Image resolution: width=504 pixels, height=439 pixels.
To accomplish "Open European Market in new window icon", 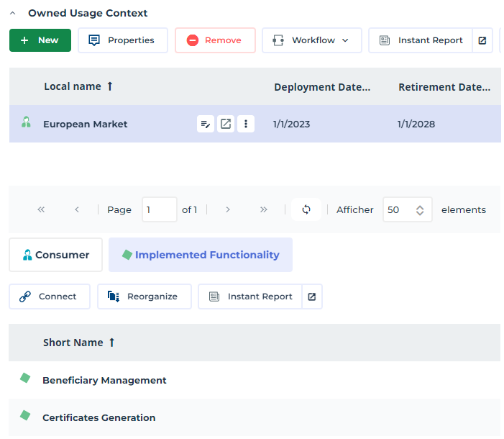I will coord(226,124).
